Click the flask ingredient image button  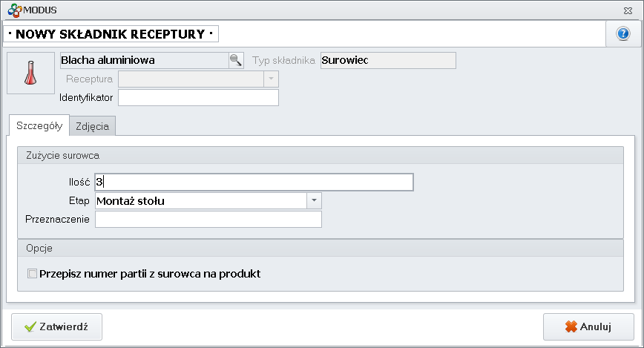click(30, 73)
